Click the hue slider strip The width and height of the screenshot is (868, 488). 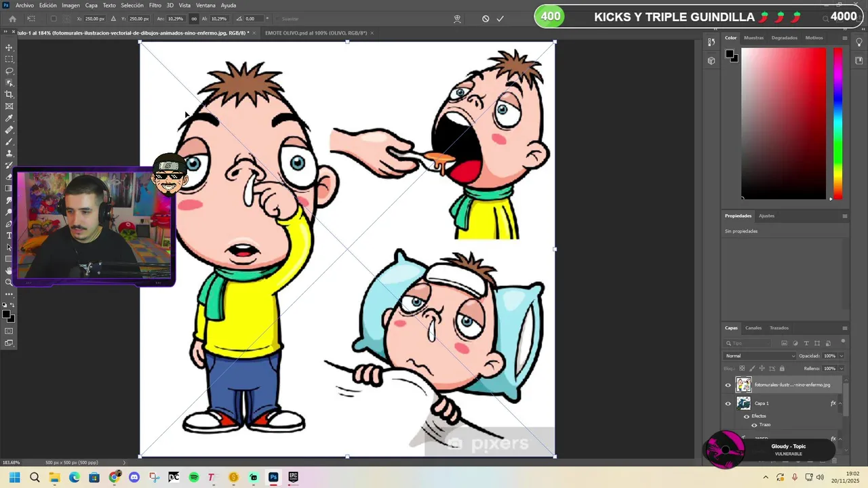point(838,123)
